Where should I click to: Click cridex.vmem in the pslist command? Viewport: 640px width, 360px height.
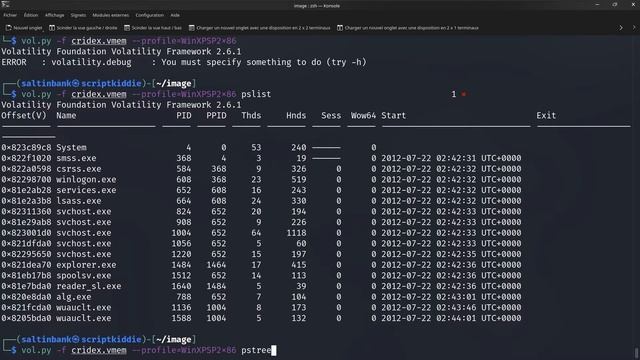pos(99,94)
